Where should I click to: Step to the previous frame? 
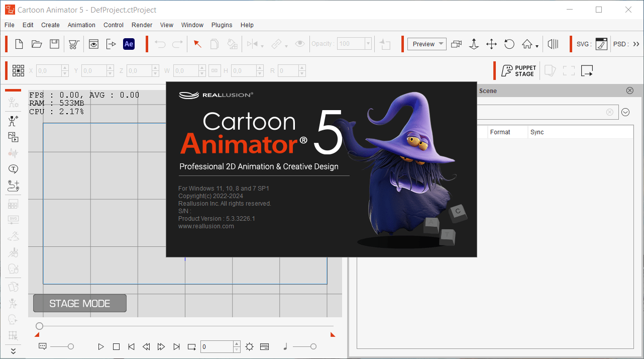146,346
